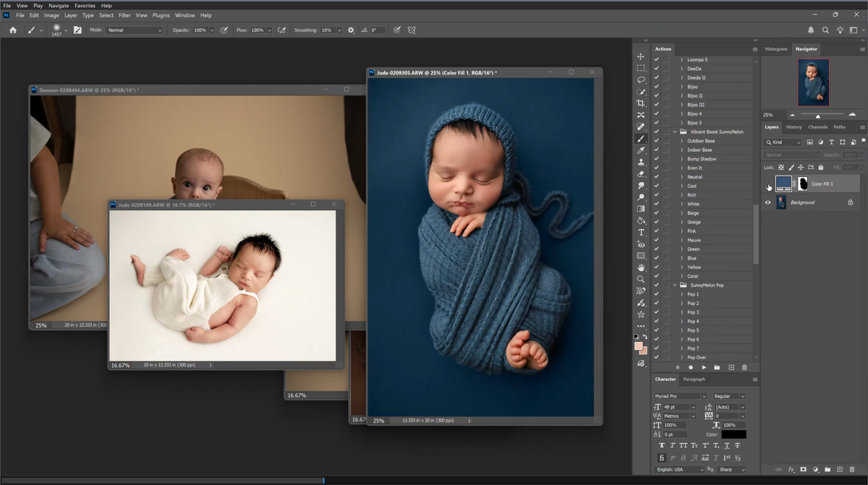Click the foreground color swatch
Image resolution: width=868 pixels, height=485 pixels.
[x=639, y=346]
